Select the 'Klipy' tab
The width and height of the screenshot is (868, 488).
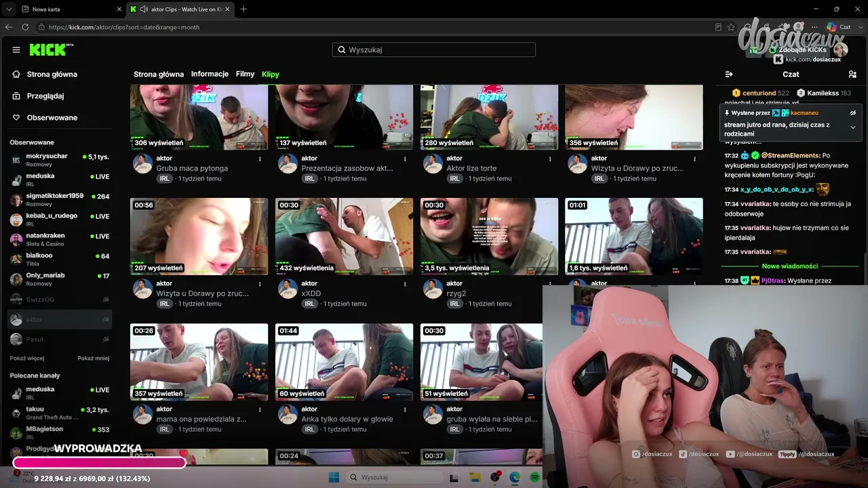click(271, 74)
